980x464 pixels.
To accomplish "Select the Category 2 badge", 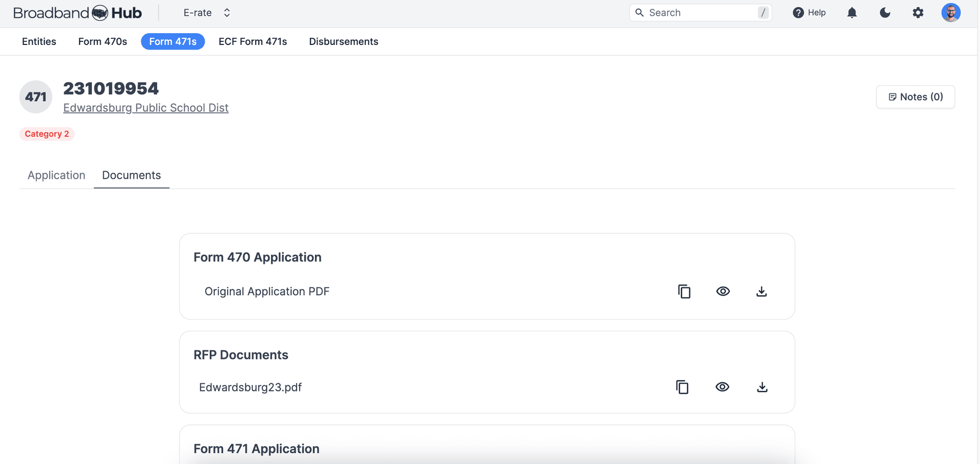I will click(x=46, y=133).
